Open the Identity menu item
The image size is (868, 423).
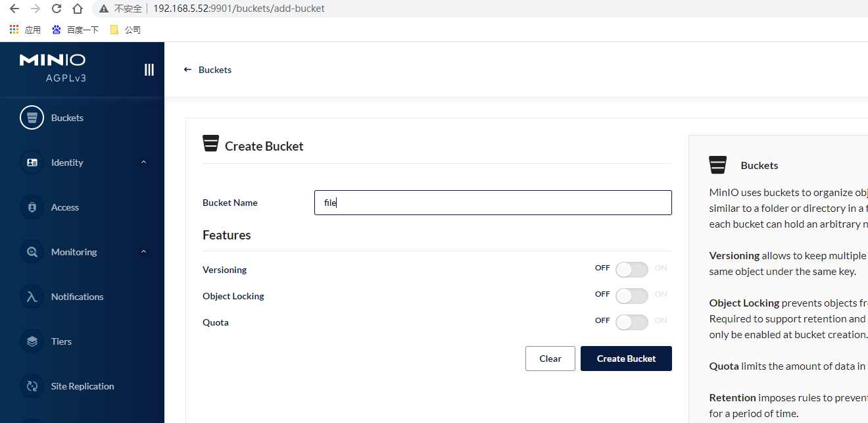coord(67,162)
